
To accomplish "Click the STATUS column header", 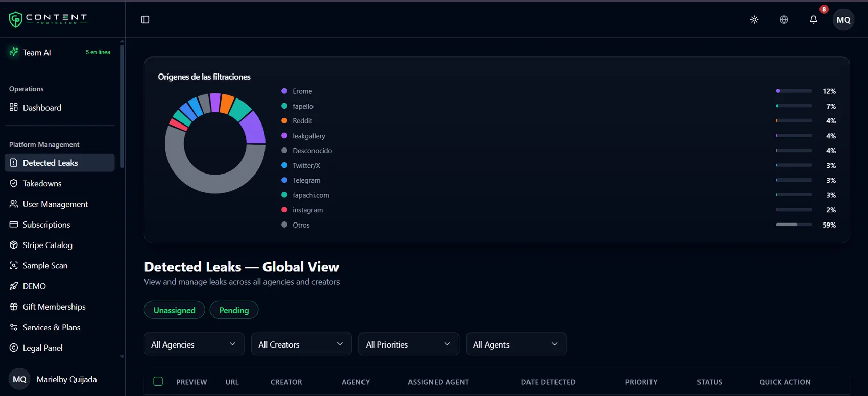I will point(710,382).
